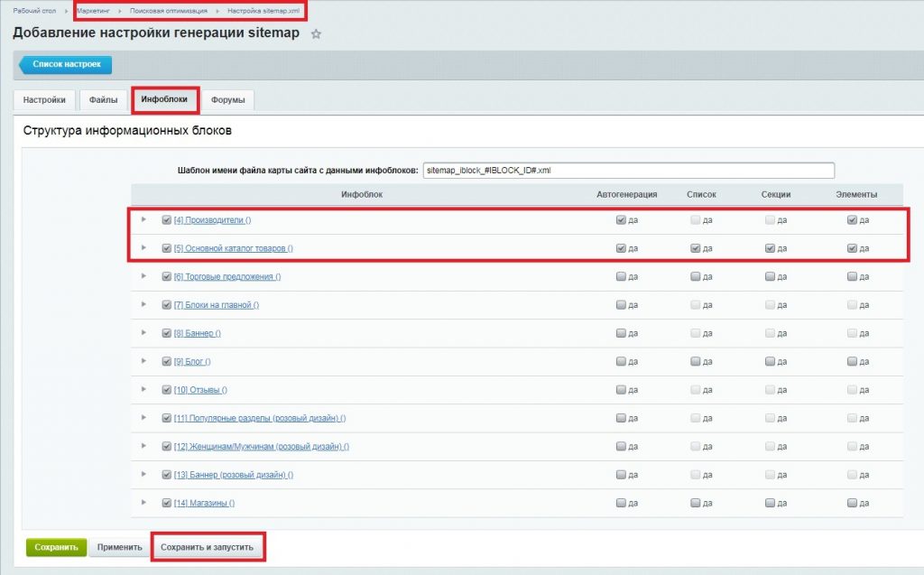Open the Форумы tab
The height and width of the screenshot is (575, 924).
[227, 99]
